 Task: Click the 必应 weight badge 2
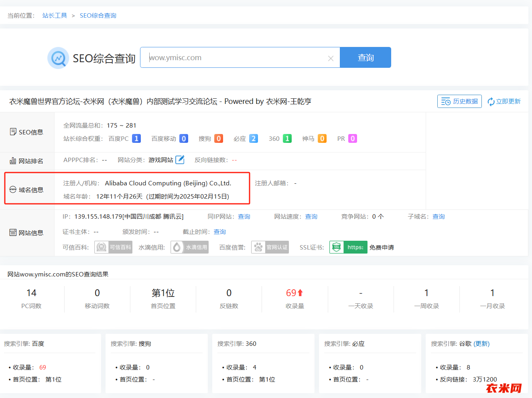(254, 138)
